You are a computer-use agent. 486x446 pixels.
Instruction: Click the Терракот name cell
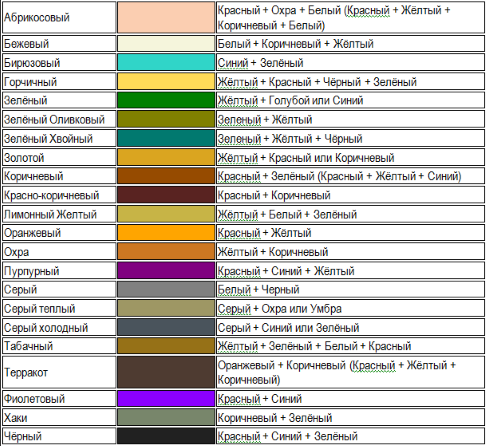[x=59, y=372]
